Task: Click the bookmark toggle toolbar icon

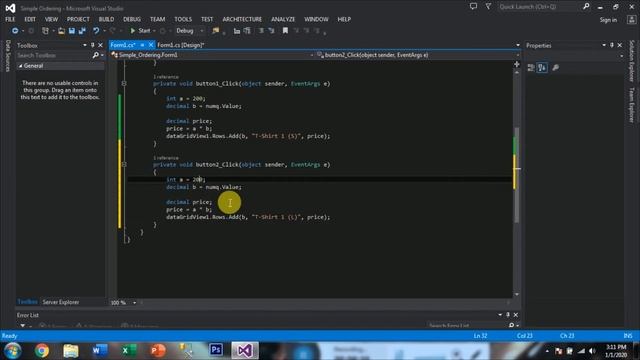Action: click(x=285, y=31)
